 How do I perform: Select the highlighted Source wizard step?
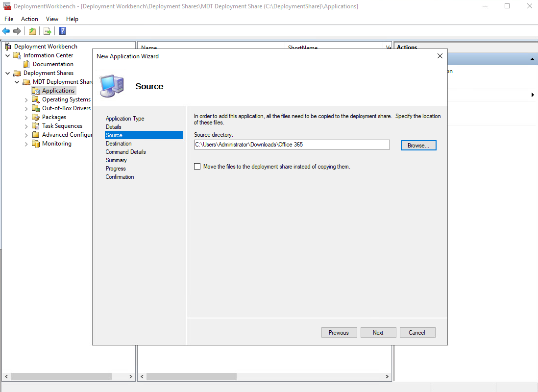(144, 135)
